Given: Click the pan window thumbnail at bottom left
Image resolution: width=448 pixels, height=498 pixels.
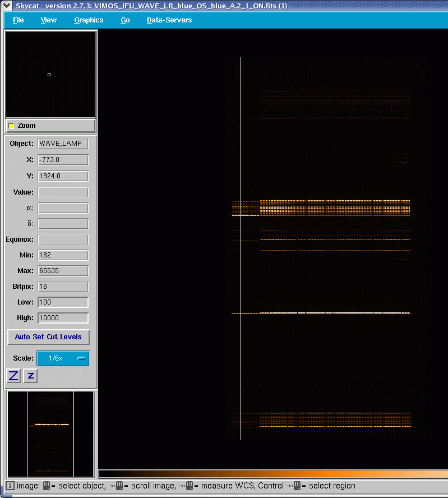Looking at the screenshot, I should (50, 434).
